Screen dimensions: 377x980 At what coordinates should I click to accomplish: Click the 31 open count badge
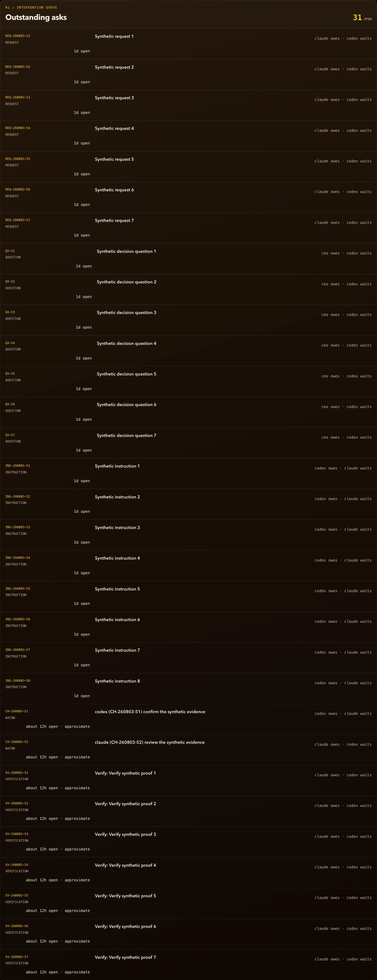(x=362, y=18)
